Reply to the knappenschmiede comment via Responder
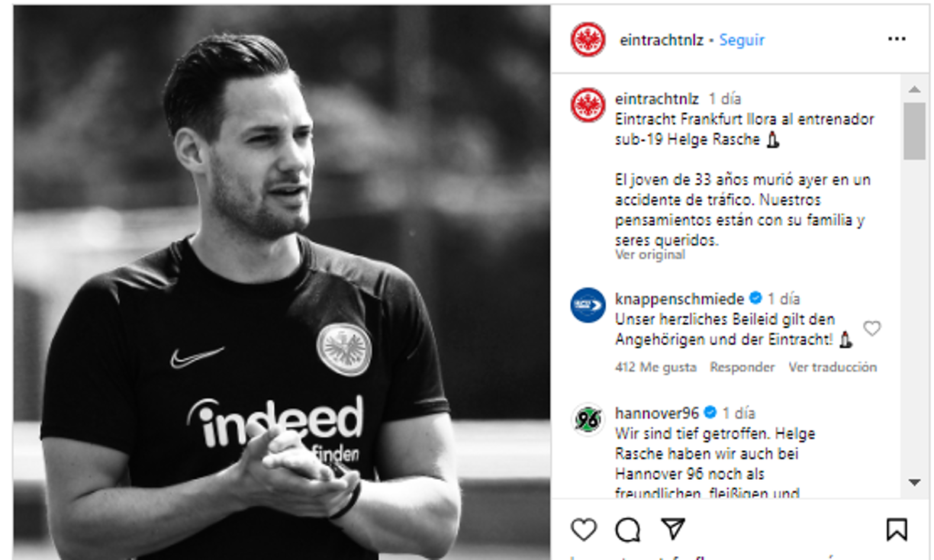Viewport: 934px width, 560px height. [x=742, y=367]
